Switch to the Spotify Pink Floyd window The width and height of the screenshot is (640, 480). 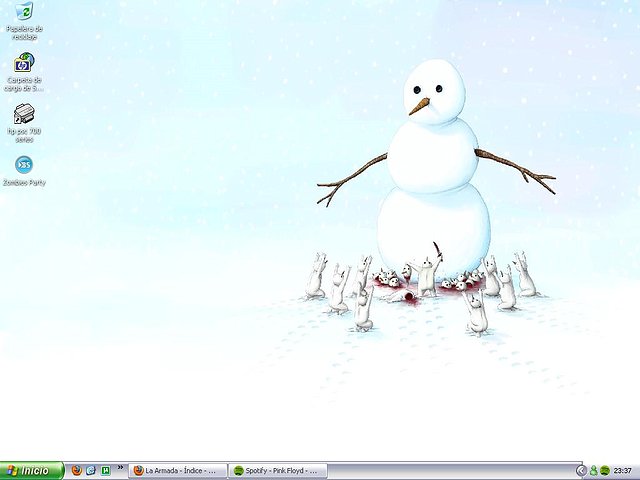(x=278, y=471)
